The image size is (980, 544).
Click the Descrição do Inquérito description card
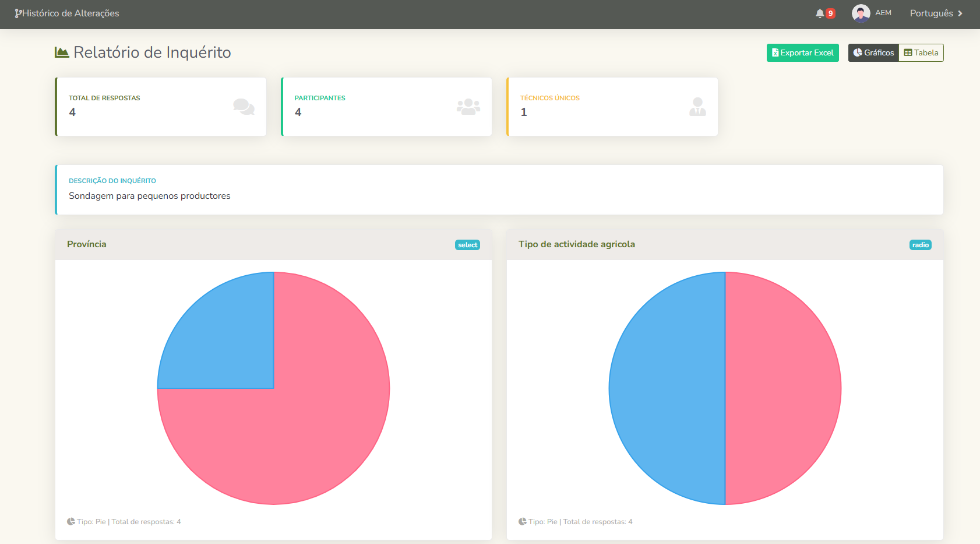(499, 189)
